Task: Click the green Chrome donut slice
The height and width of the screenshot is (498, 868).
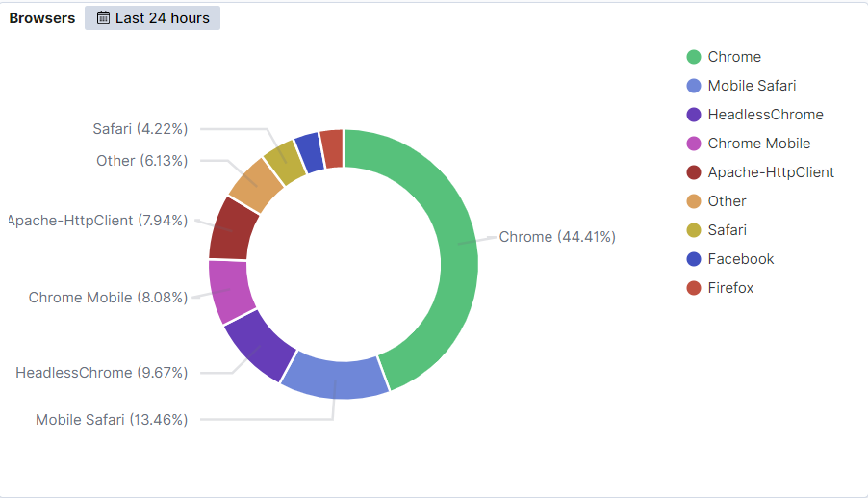Action: click(x=443, y=250)
